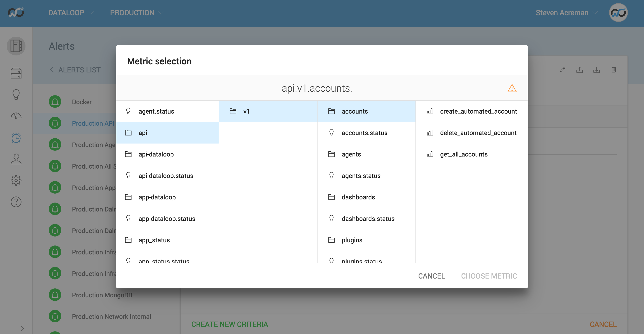Select accounts.status metric
The height and width of the screenshot is (334, 644).
(x=366, y=133)
